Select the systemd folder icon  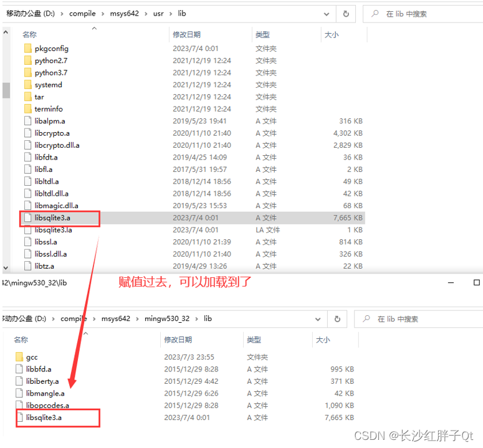27,85
